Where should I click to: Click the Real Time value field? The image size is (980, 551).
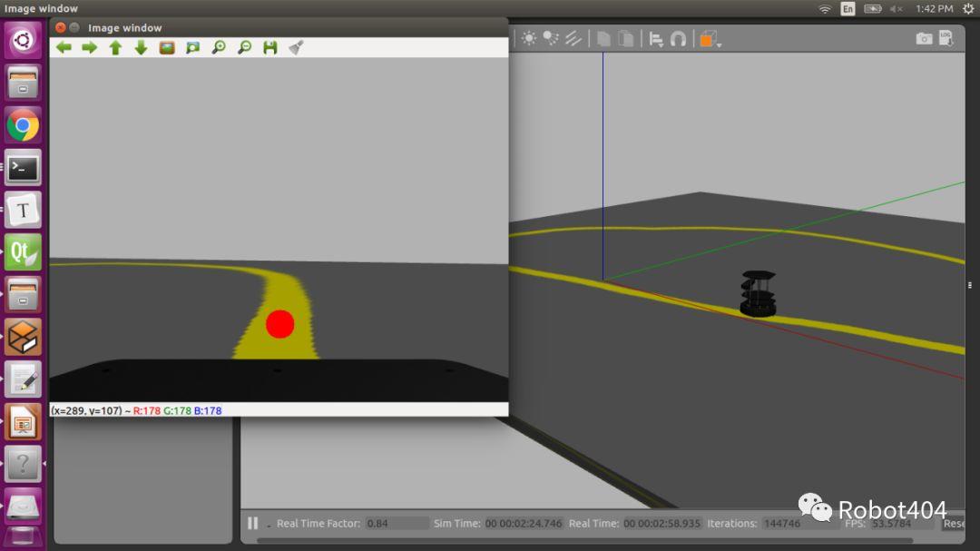click(x=661, y=524)
